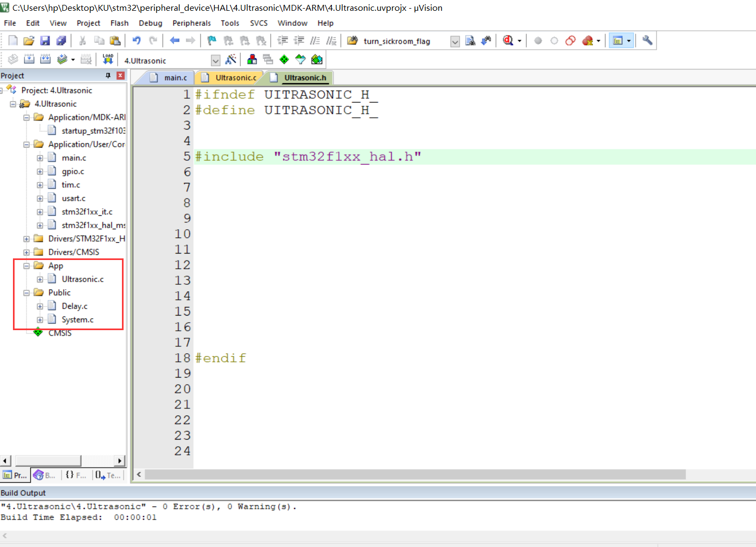
Task: Click the Paste clipboard icon
Action: click(115, 40)
